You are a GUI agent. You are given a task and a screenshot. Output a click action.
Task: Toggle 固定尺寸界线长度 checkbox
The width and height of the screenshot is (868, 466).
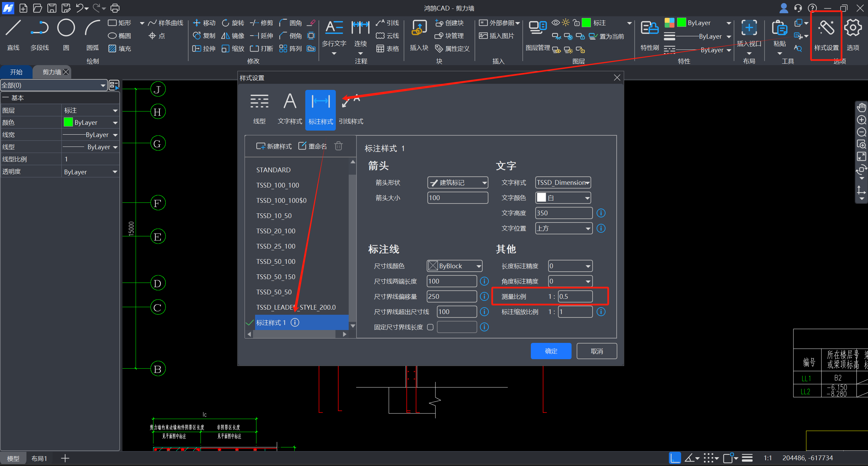430,327
